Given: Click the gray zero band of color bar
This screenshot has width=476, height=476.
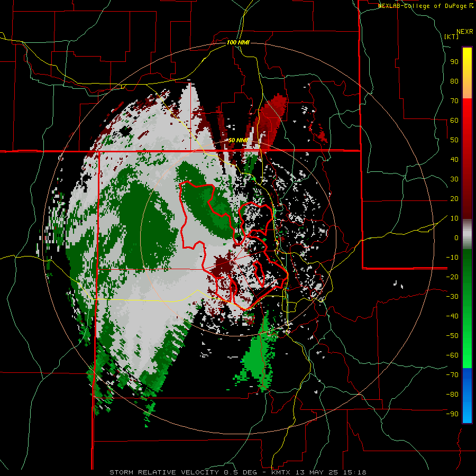Looking at the screenshot, I should [x=467, y=234].
